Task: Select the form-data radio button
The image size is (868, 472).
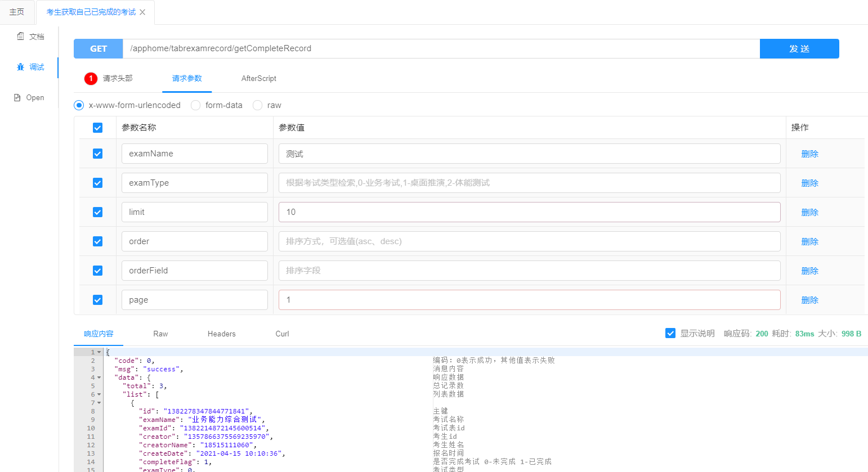Action: [195, 105]
